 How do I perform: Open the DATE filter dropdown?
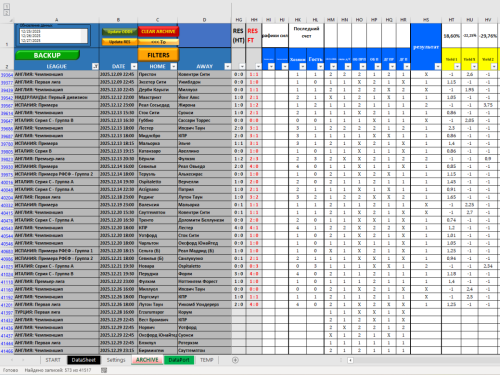134,66
